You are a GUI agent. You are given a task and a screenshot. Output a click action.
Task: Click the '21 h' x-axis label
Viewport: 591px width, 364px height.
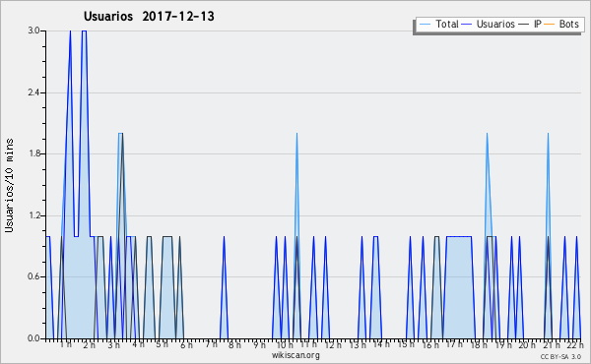click(x=551, y=344)
